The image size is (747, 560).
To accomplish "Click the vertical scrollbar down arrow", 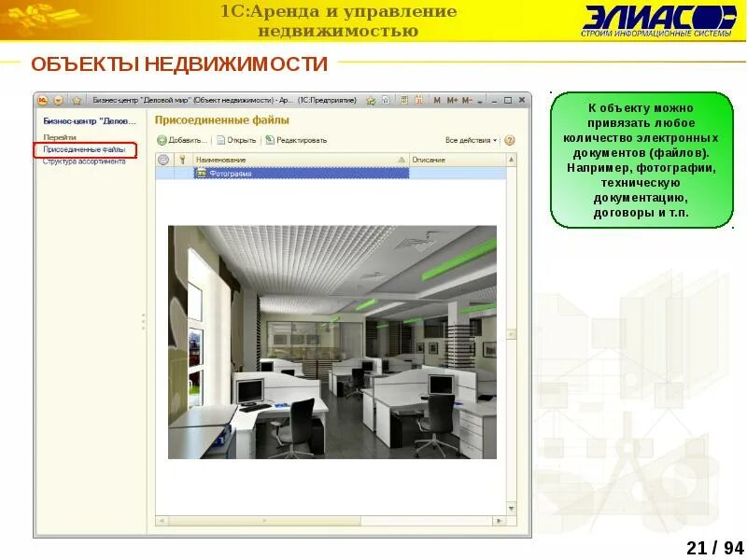I will click(x=511, y=509).
